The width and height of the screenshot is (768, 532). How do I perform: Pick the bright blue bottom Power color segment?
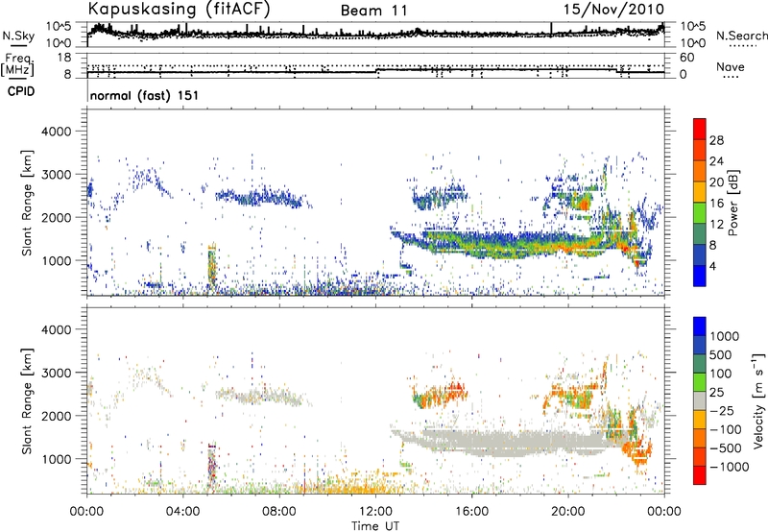pos(700,276)
